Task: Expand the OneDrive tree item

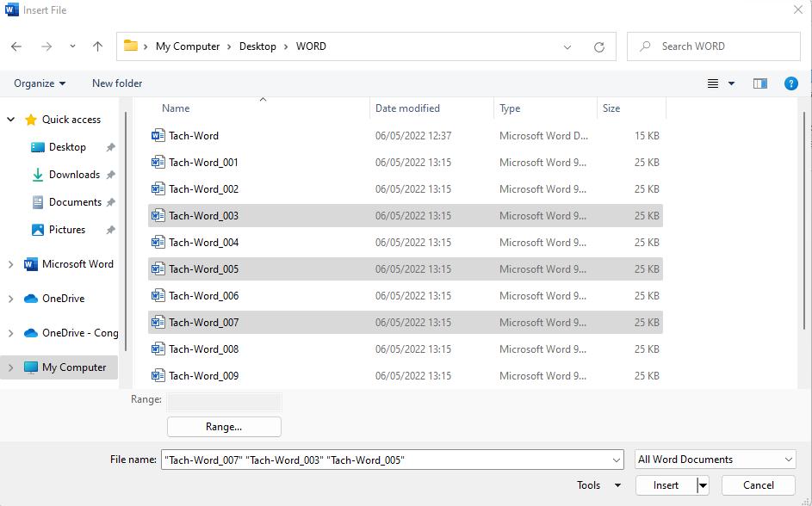Action: pos(10,299)
